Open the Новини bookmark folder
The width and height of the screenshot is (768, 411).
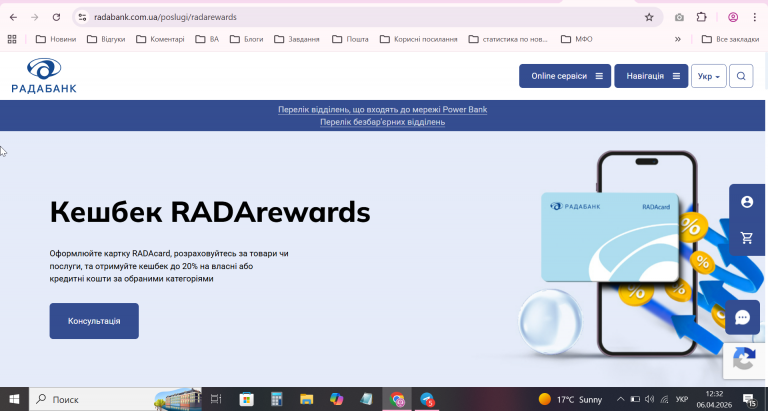coord(56,39)
